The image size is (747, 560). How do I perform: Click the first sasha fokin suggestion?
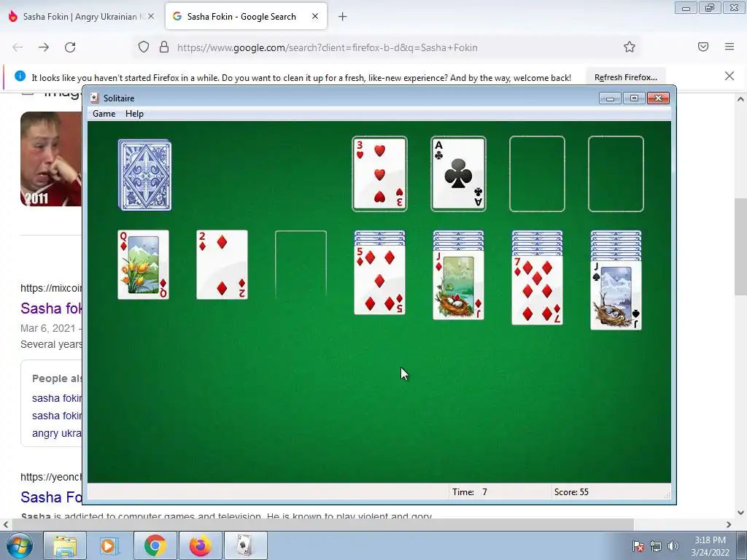(x=57, y=398)
